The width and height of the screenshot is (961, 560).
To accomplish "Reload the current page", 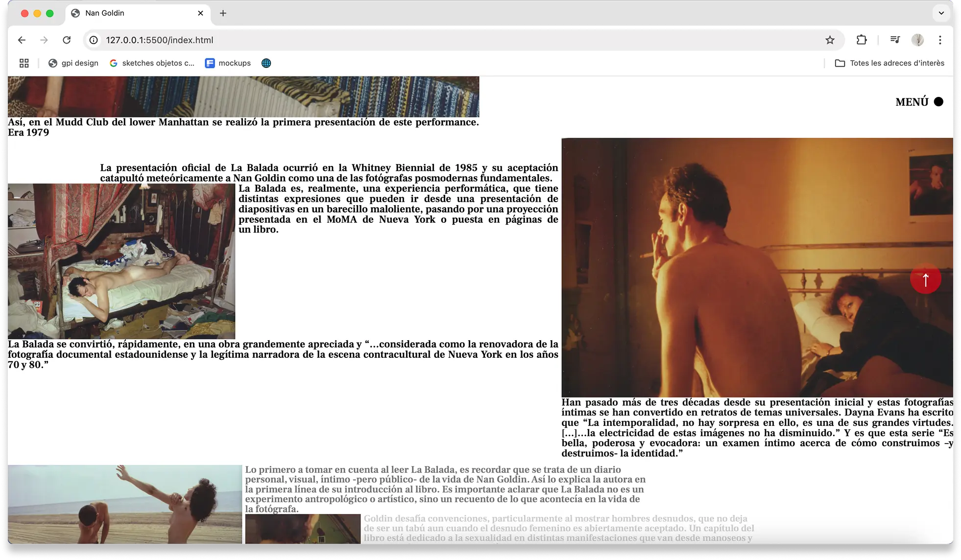I will (67, 40).
